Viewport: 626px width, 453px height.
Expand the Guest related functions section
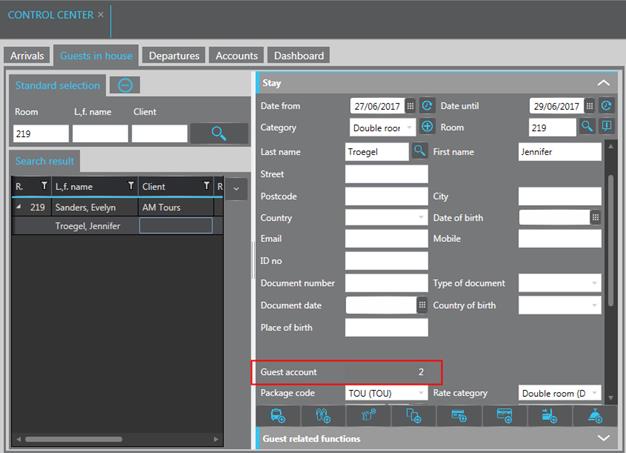(602, 438)
